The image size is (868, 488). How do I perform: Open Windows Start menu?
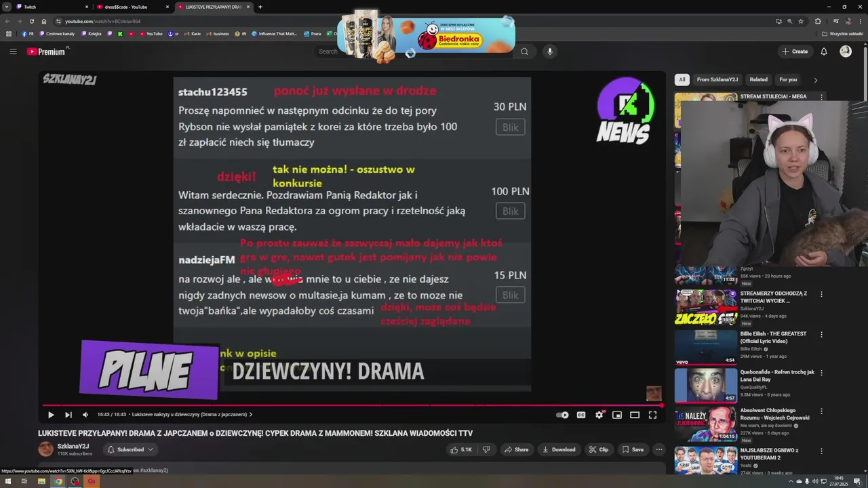(x=7, y=481)
